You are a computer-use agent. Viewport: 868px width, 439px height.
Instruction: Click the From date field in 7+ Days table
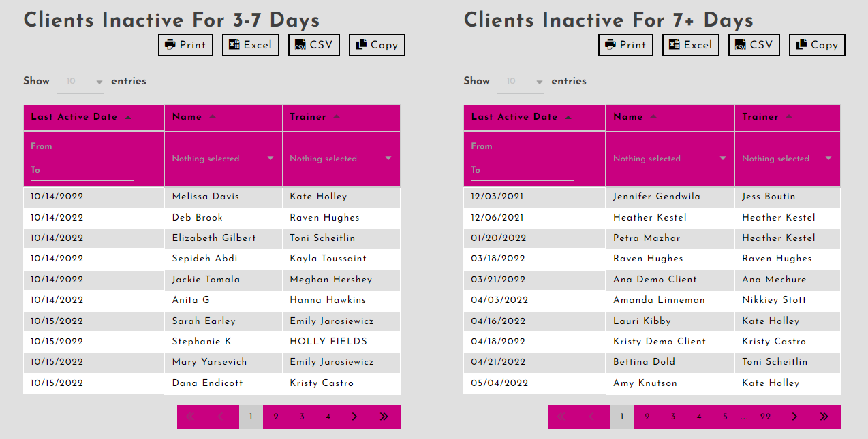tap(522, 147)
